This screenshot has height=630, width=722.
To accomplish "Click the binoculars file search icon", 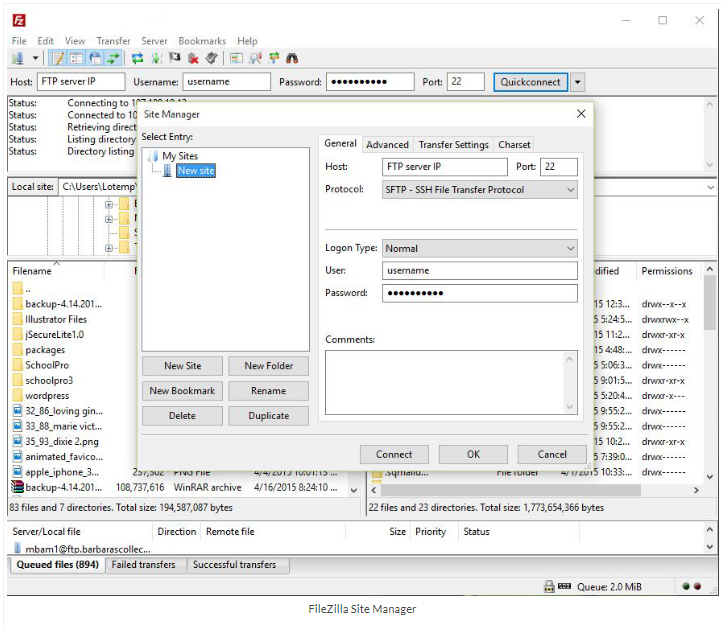I will click(x=292, y=58).
